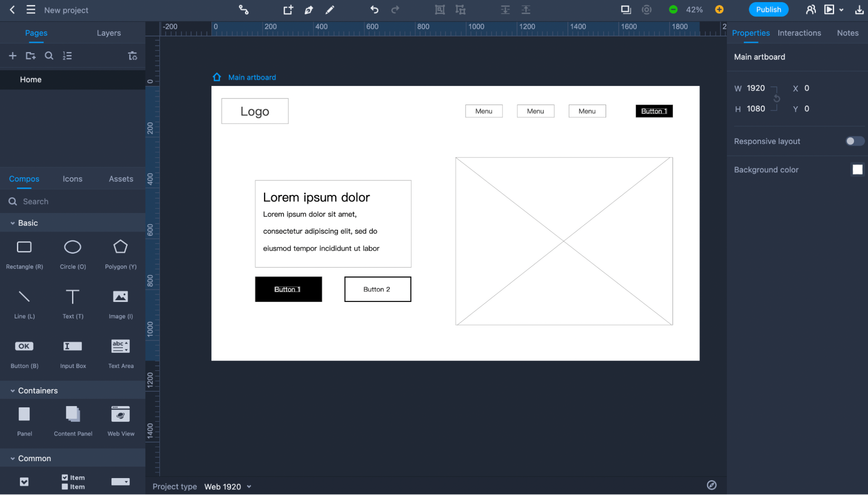This screenshot has width=868, height=495.
Task: Open the hamburger main menu
Action: pyautogui.click(x=31, y=10)
